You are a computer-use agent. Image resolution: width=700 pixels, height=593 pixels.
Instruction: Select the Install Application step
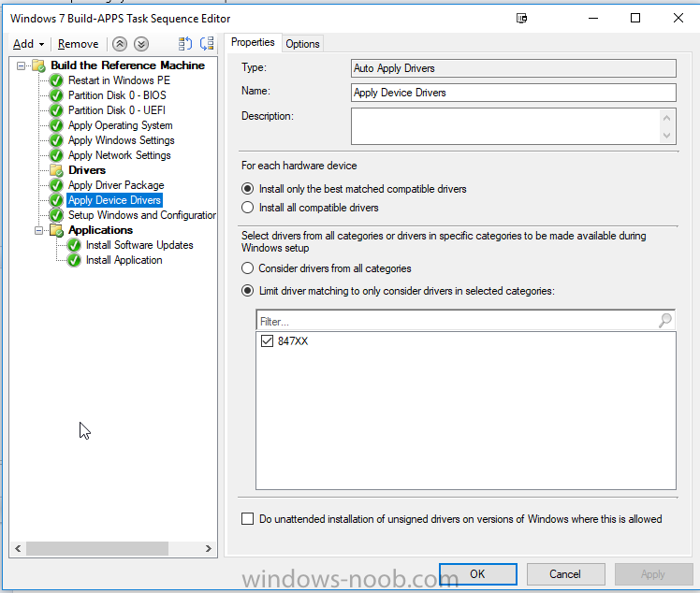pyautogui.click(x=124, y=260)
